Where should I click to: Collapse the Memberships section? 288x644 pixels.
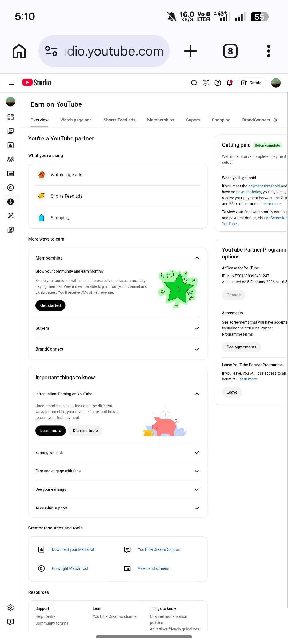point(197,258)
